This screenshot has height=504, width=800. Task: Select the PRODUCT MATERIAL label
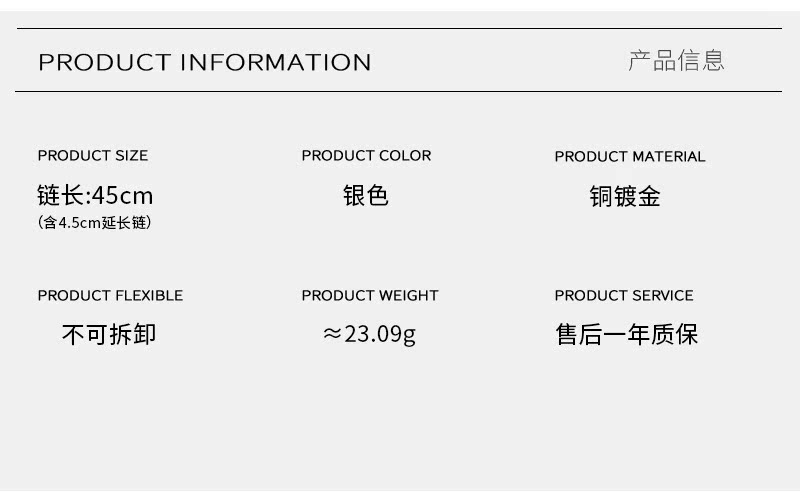pyautogui.click(x=630, y=156)
